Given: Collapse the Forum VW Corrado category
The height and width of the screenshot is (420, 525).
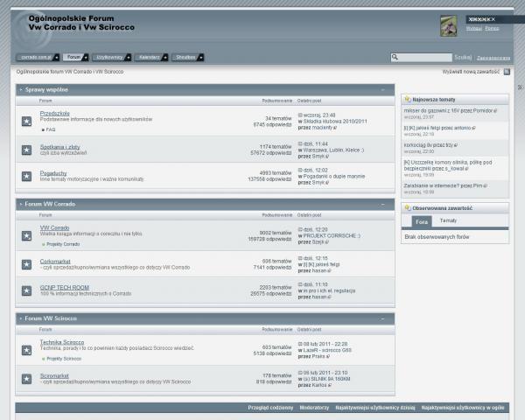Looking at the screenshot, I should pos(382,204).
